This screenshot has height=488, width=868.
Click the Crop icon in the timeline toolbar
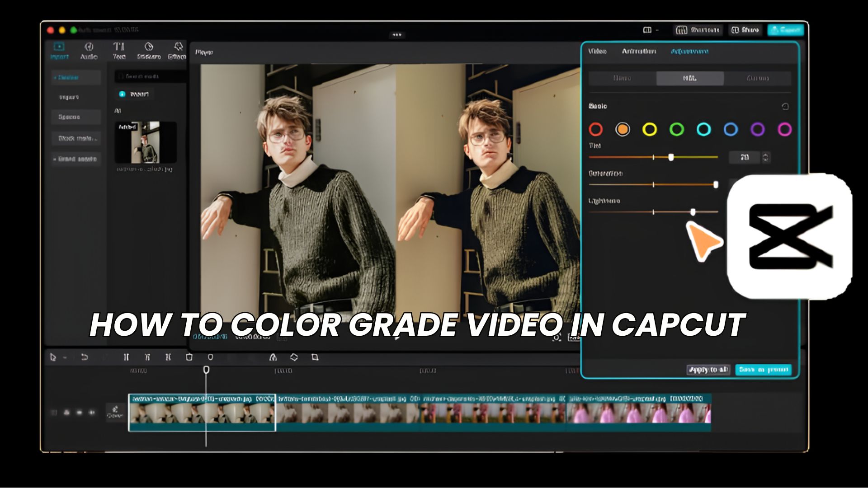(315, 357)
